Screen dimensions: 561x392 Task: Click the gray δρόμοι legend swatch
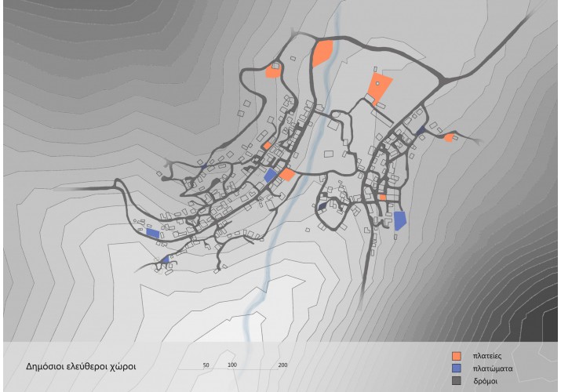[456, 380]
